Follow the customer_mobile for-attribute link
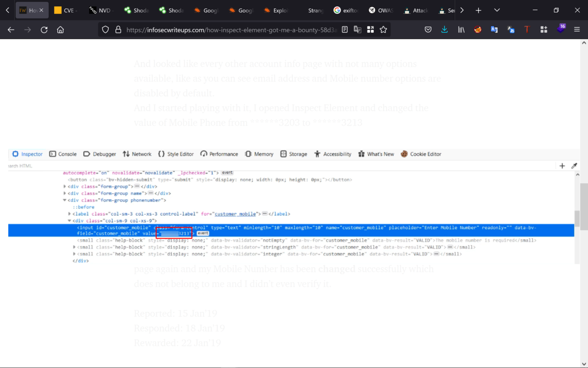 [235, 214]
